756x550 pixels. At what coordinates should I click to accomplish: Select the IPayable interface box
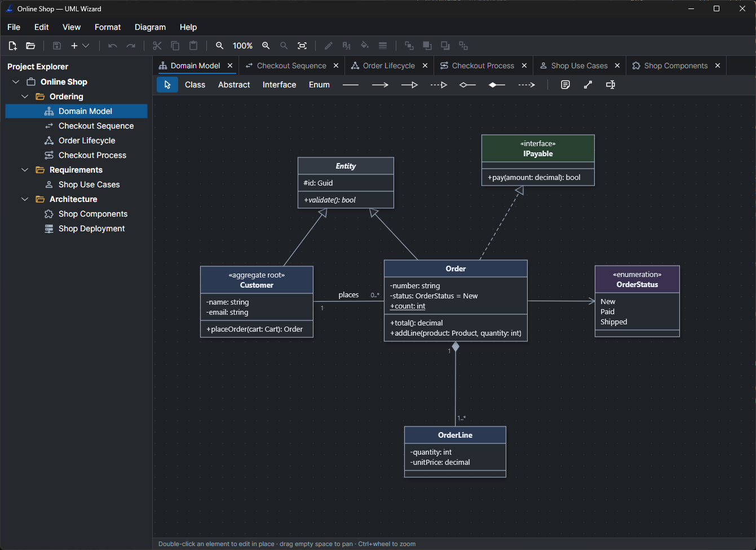tap(538, 160)
